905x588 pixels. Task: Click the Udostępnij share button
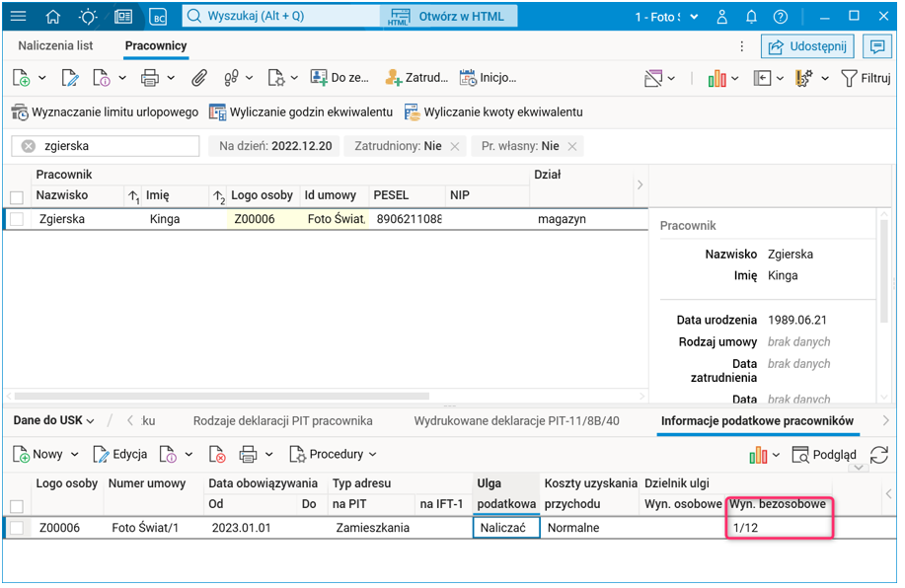[807, 46]
